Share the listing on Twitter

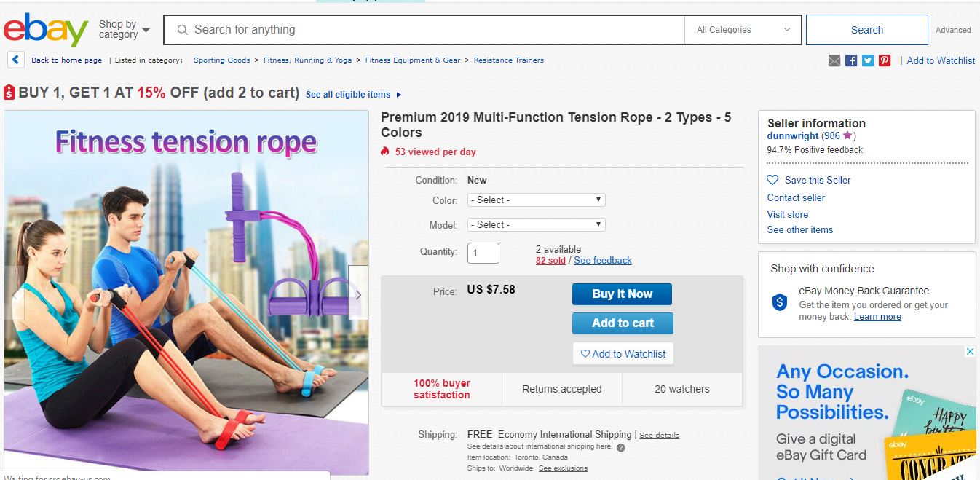868,60
